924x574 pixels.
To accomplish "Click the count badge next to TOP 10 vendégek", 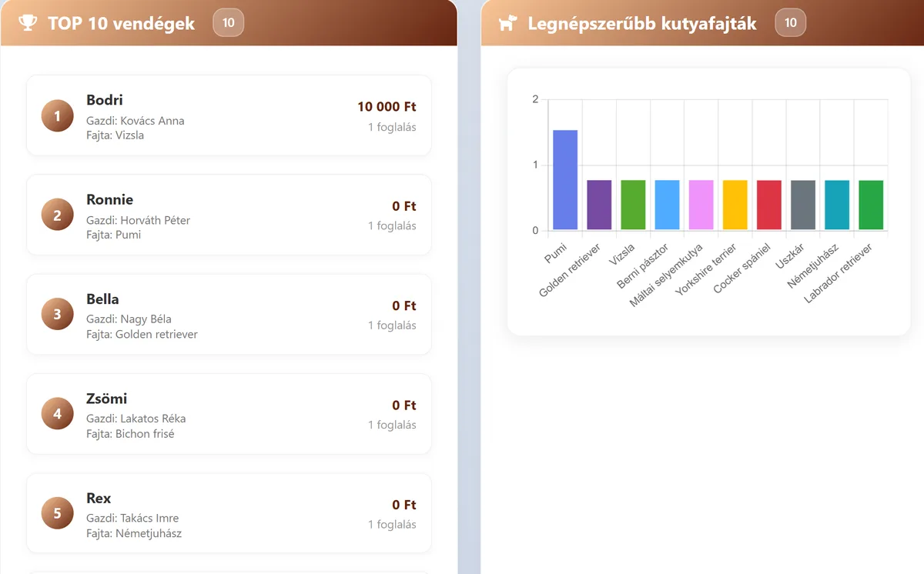I will pos(229,23).
